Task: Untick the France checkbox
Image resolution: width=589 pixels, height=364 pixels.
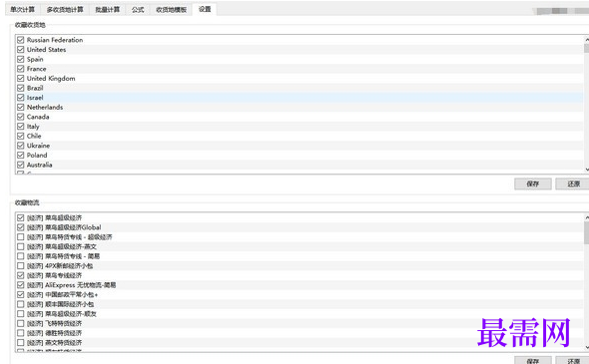Action: [21, 69]
